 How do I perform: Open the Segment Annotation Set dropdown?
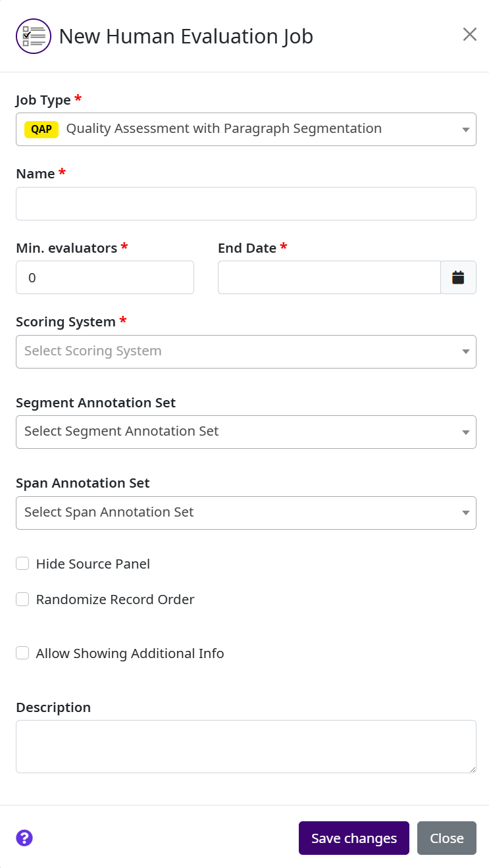(x=245, y=432)
